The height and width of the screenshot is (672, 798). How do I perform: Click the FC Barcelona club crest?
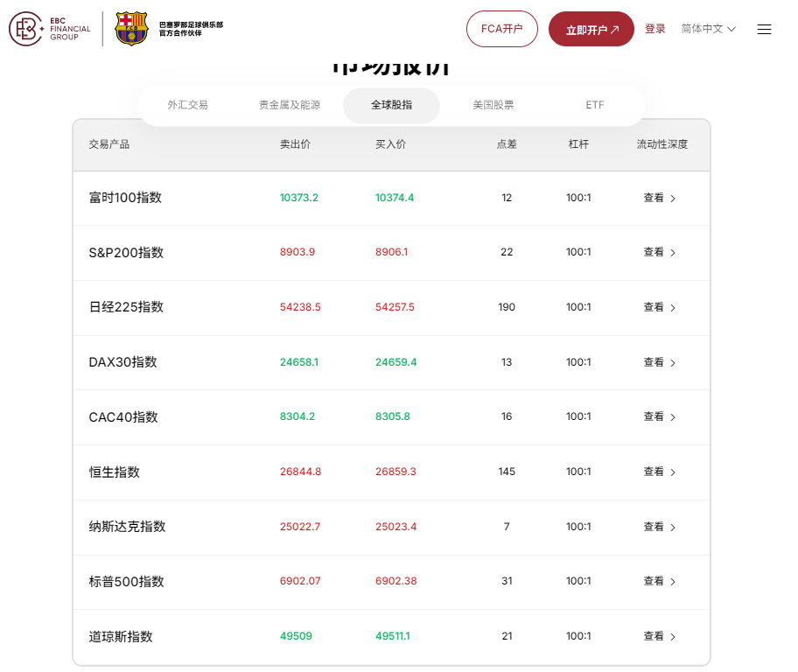[133, 27]
